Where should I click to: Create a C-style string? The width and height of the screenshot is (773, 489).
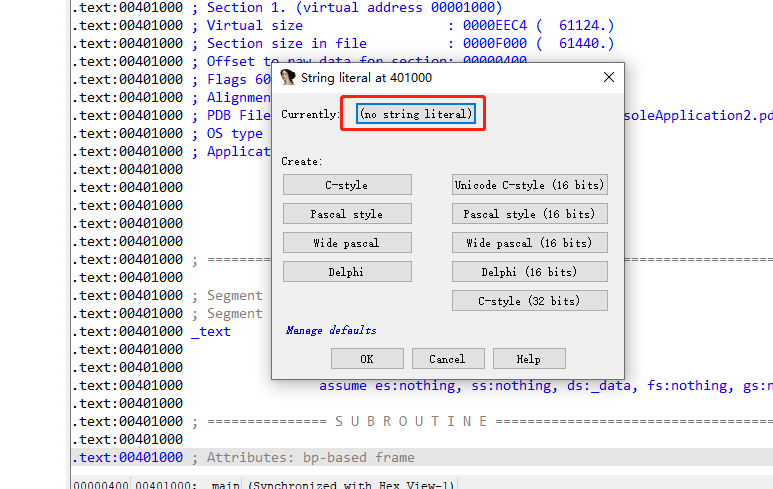pos(347,185)
